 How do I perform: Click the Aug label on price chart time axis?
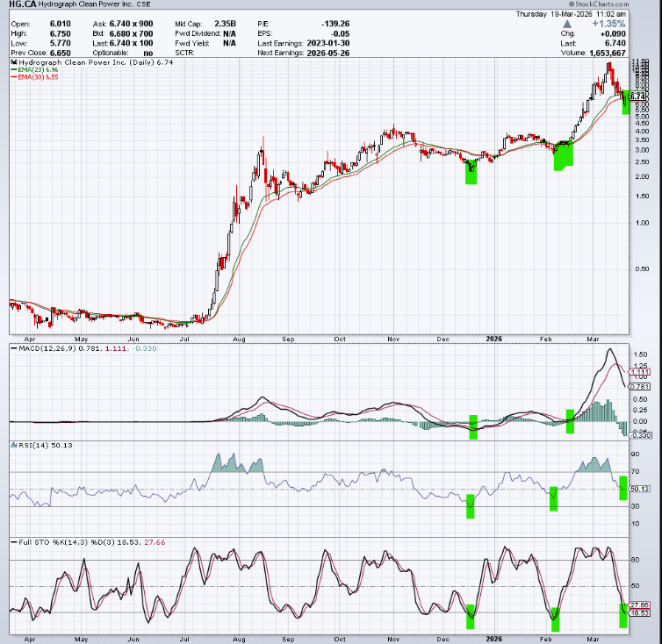click(x=239, y=339)
